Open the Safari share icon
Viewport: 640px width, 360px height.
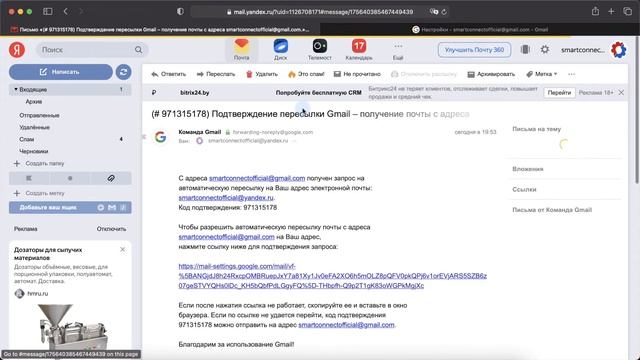pos(595,11)
